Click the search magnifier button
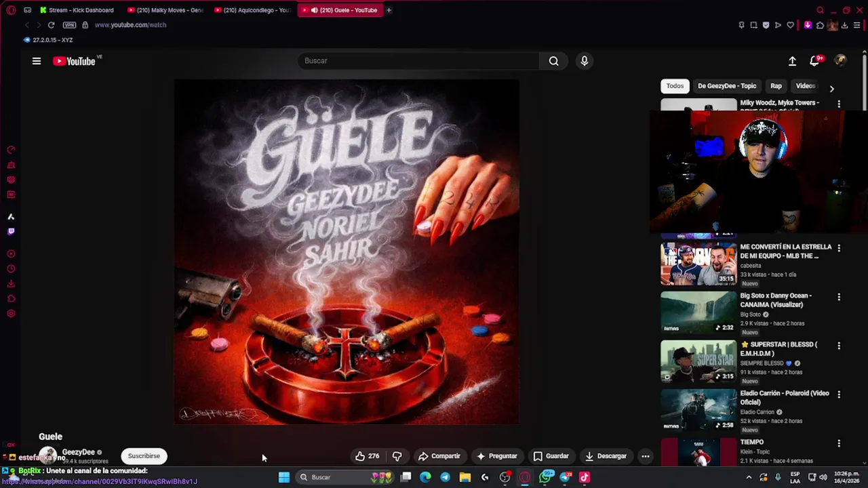868x488 pixels. tap(554, 61)
